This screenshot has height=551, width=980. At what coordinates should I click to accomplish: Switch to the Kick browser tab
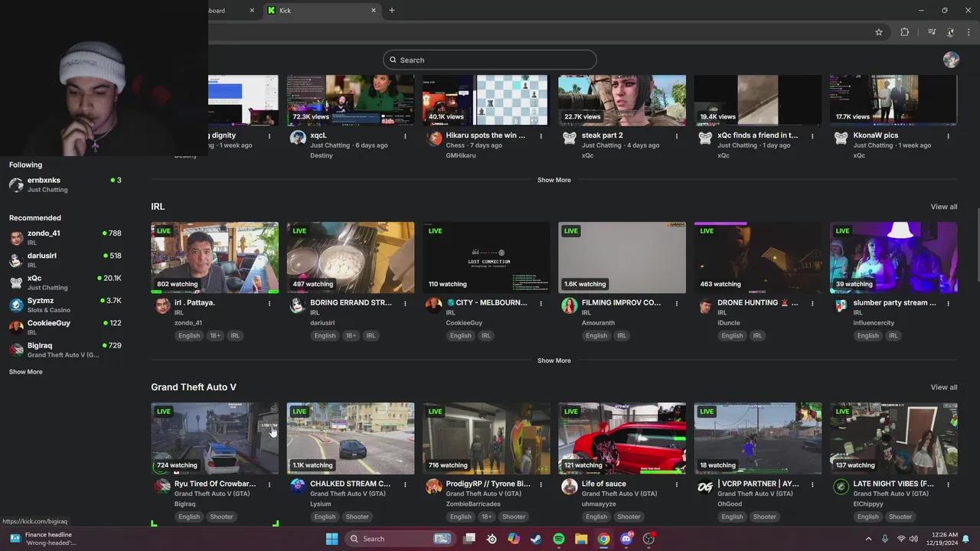click(322, 10)
